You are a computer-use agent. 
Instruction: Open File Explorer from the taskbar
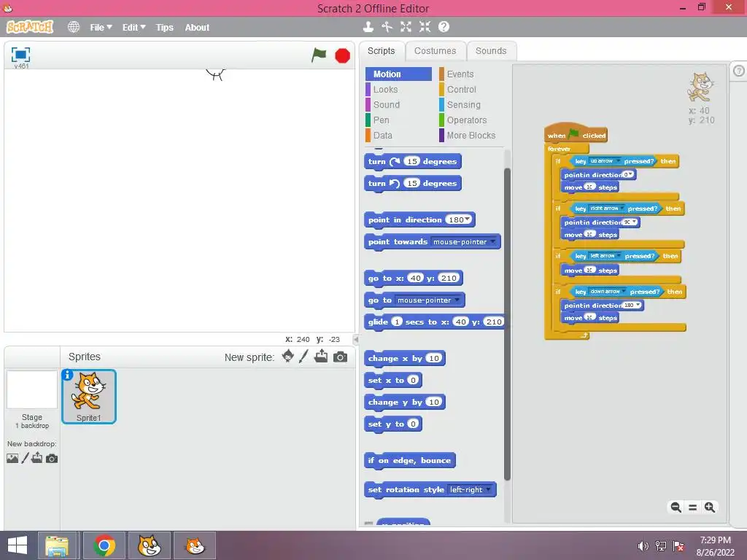57,545
